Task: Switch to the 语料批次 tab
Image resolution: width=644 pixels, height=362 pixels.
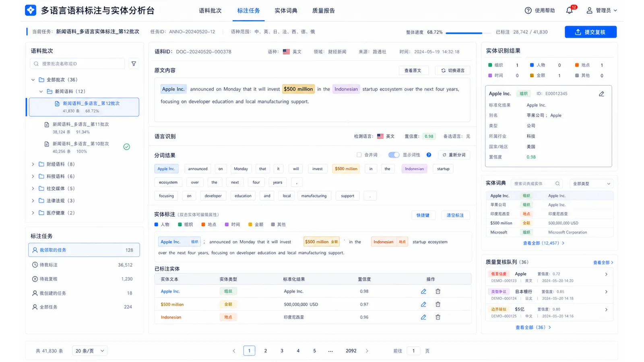Action: pos(210,11)
